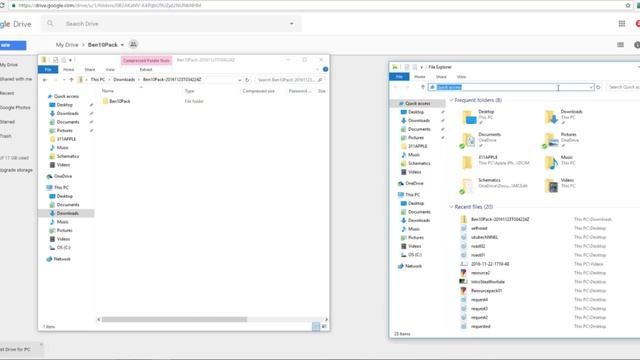The image size is (640, 360).
Task: Open 2016-11-22 video in Recent files
Action: [490, 264]
